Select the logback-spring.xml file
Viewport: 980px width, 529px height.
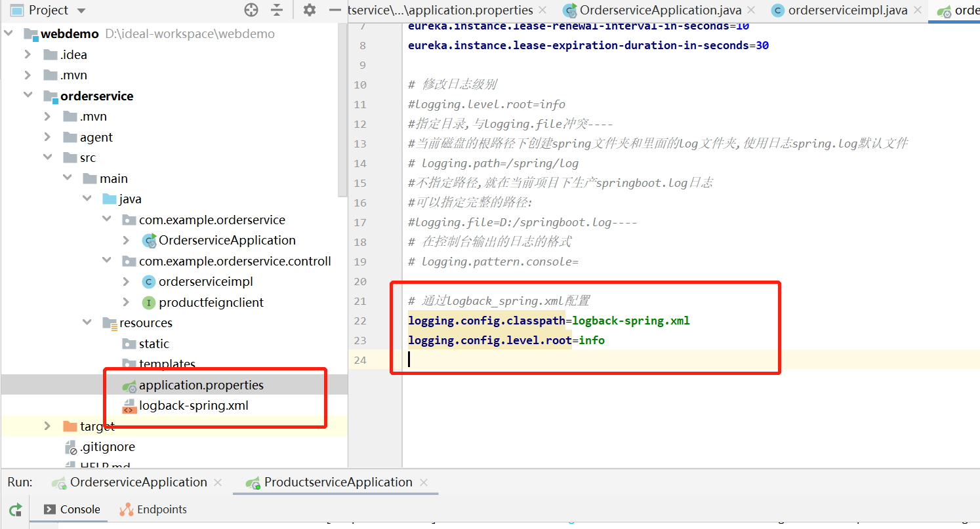tap(193, 406)
